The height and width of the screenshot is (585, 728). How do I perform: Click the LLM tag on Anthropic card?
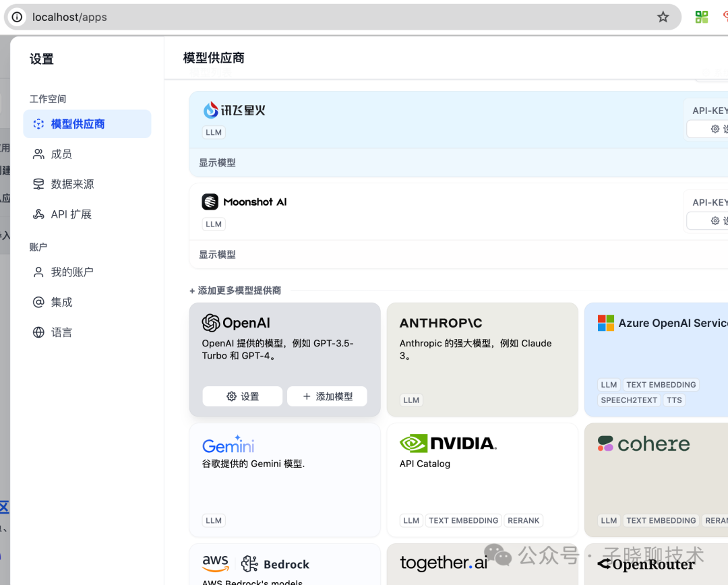pyautogui.click(x=411, y=400)
